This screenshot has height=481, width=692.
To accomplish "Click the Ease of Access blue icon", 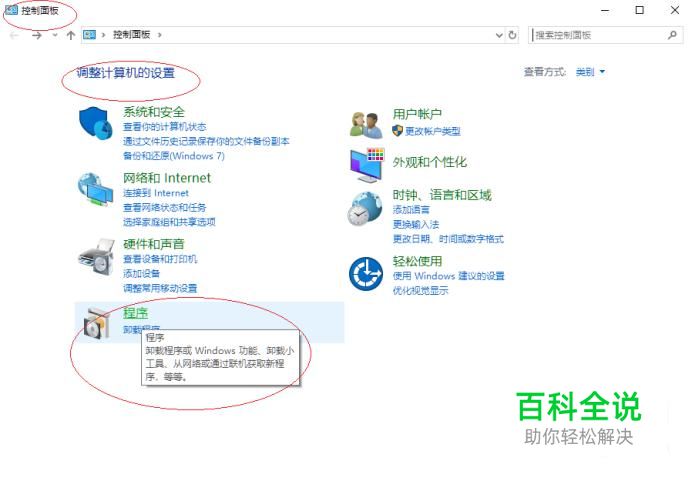I will pyautogui.click(x=366, y=274).
